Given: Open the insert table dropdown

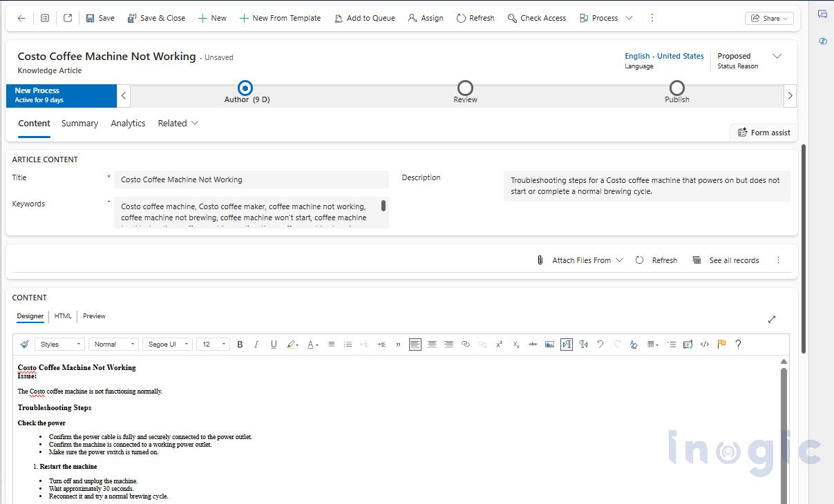Looking at the screenshot, I should pos(652,344).
